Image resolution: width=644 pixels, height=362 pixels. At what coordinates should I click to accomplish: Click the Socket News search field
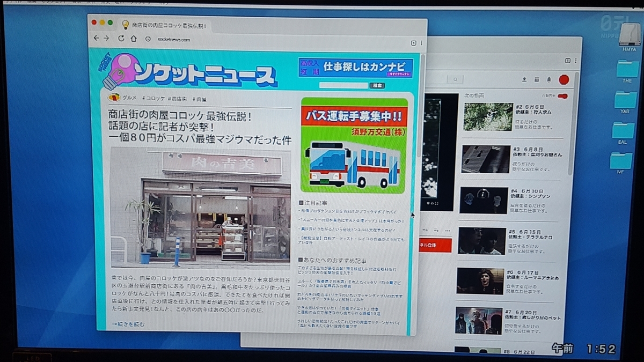click(x=344, y=85)
